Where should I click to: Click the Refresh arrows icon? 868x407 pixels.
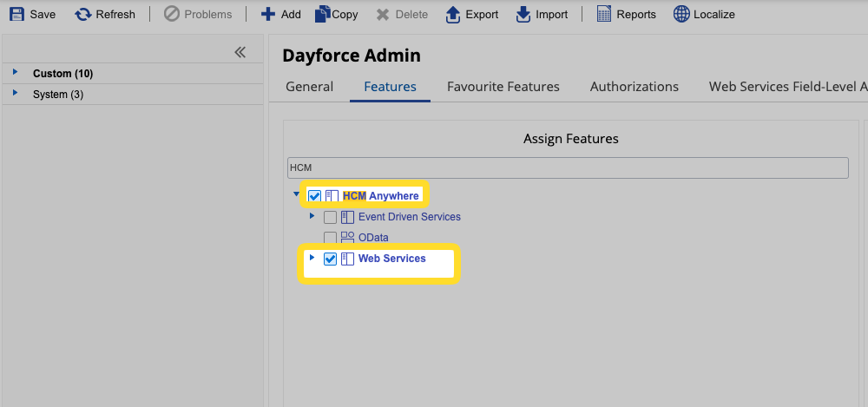83,14
